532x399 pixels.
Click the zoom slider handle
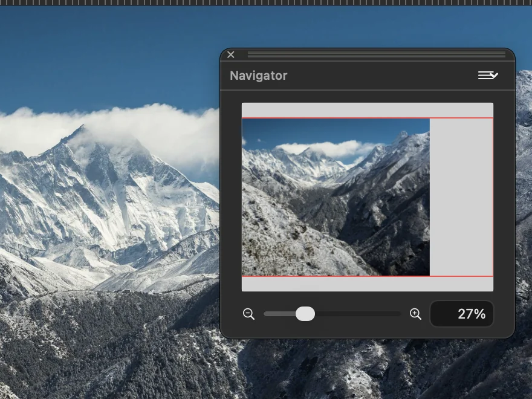305,314
